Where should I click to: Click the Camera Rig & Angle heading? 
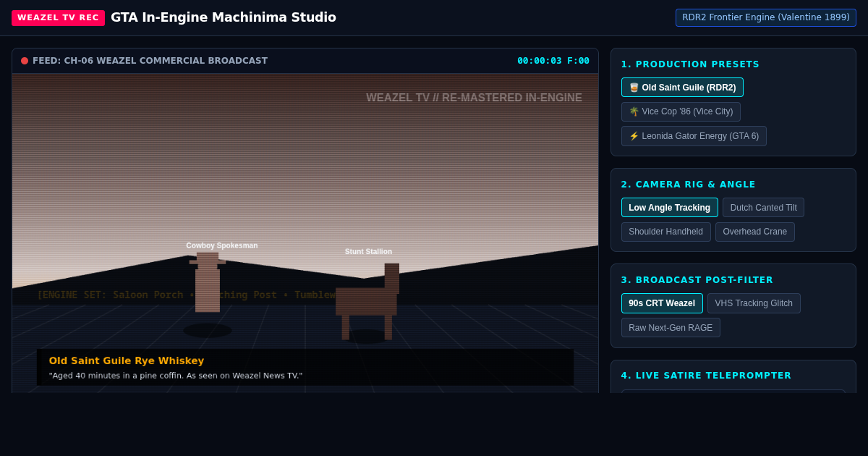[688, 185]
